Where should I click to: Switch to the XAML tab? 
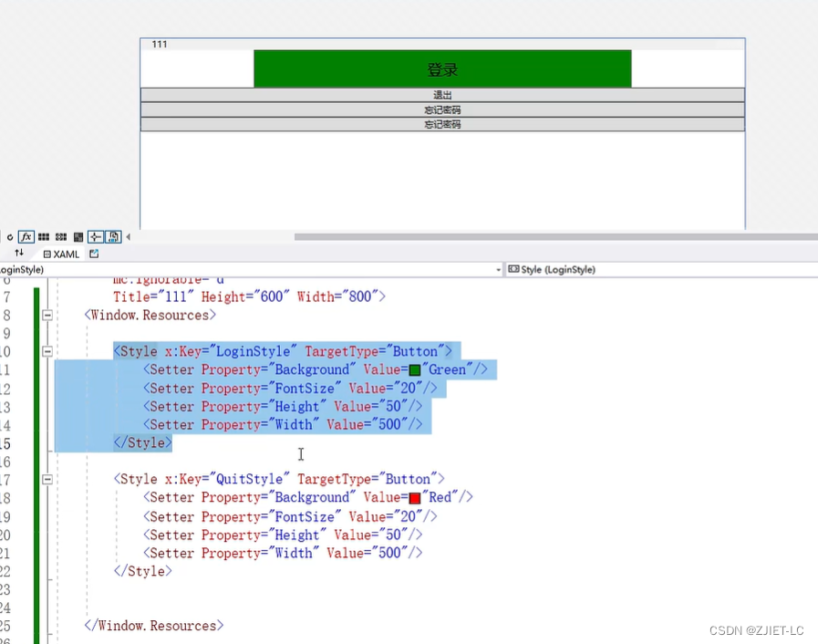[x=61, y=254]
